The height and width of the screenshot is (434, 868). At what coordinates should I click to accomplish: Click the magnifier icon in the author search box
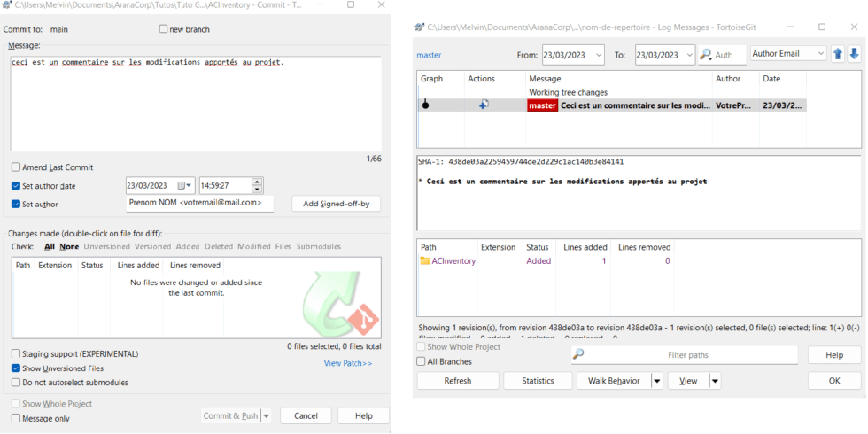click(x=706, y=54)
